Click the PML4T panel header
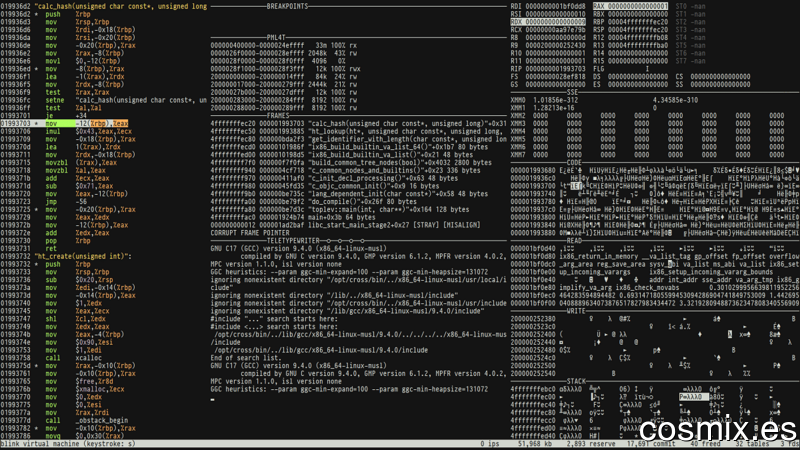Screen dimensions: 800x450 click(x=276, y=37)
